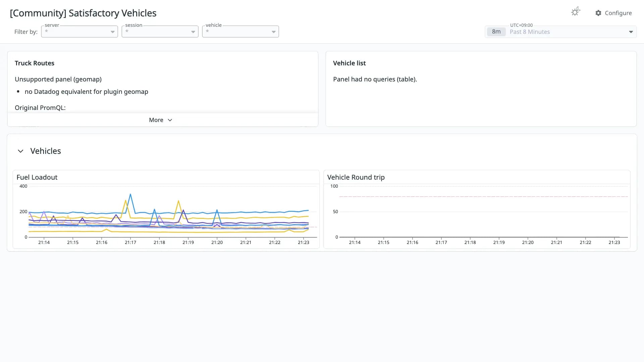Viewport: 644px width, 362px height.
Task: Click the dashboard title Satisfactory Vehicles
Action: 83,13
